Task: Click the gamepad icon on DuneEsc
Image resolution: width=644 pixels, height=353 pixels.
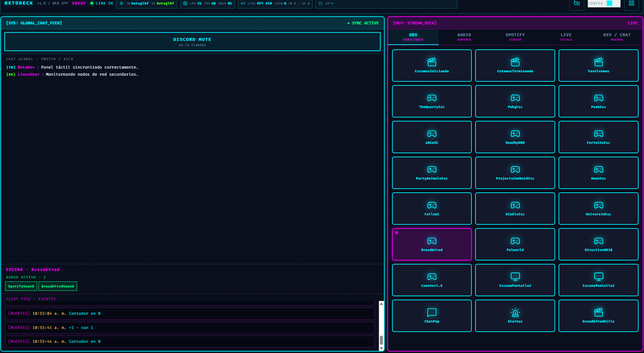Action: coord(599,170)
